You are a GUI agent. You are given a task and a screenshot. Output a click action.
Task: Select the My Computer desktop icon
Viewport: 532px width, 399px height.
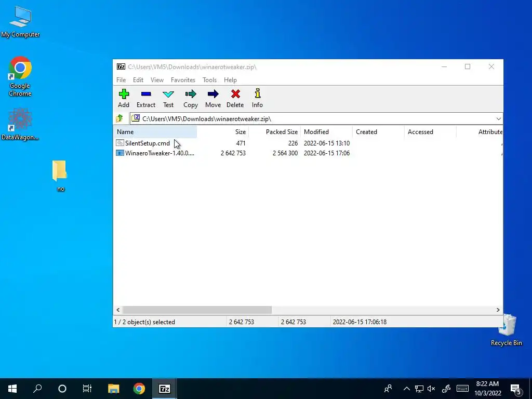click(20, 22)
